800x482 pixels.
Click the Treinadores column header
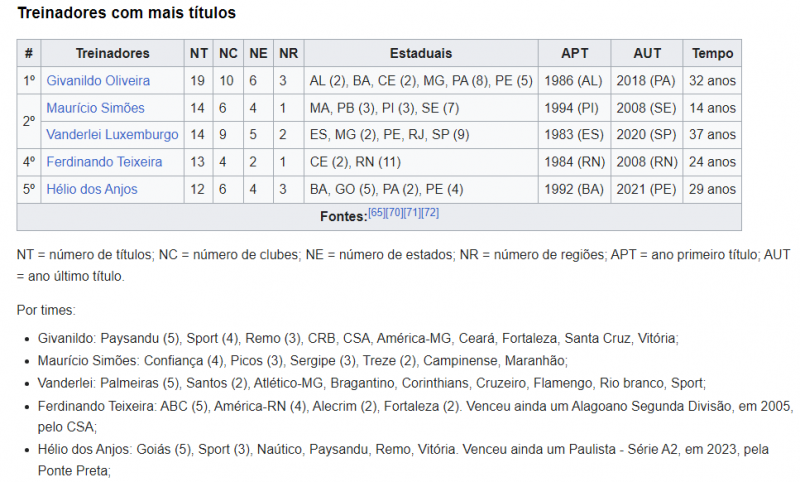[x=112, y=53]
